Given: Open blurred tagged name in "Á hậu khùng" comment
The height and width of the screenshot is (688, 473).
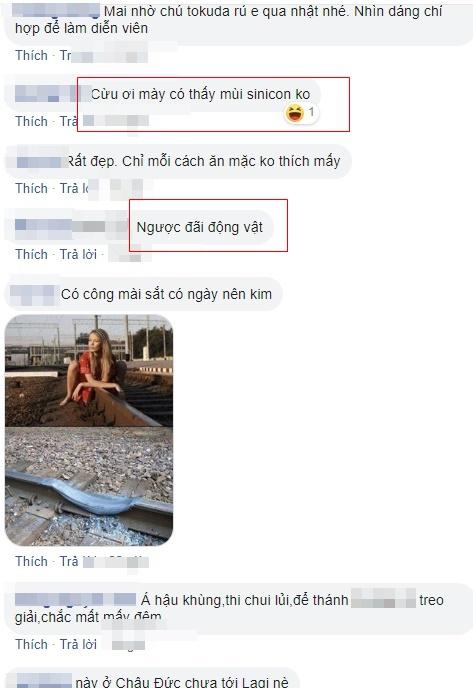Looking at the screenshot, I should 383,599.
